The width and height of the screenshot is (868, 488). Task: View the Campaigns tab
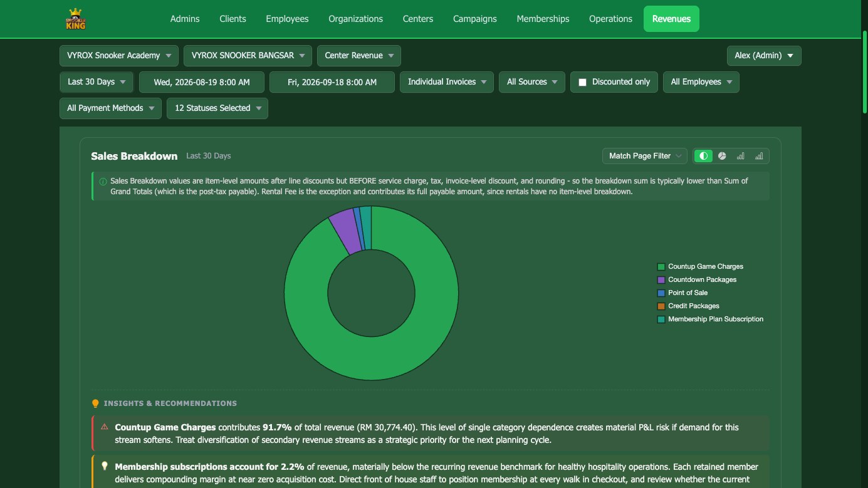475,19
